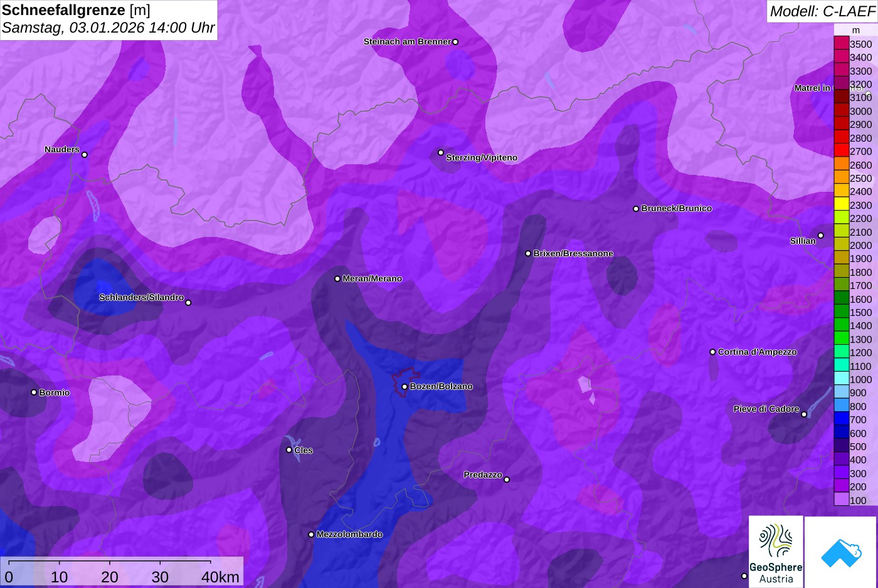
Task: Click the Bozen/Bolzano label text
Action: click(442, 387)
